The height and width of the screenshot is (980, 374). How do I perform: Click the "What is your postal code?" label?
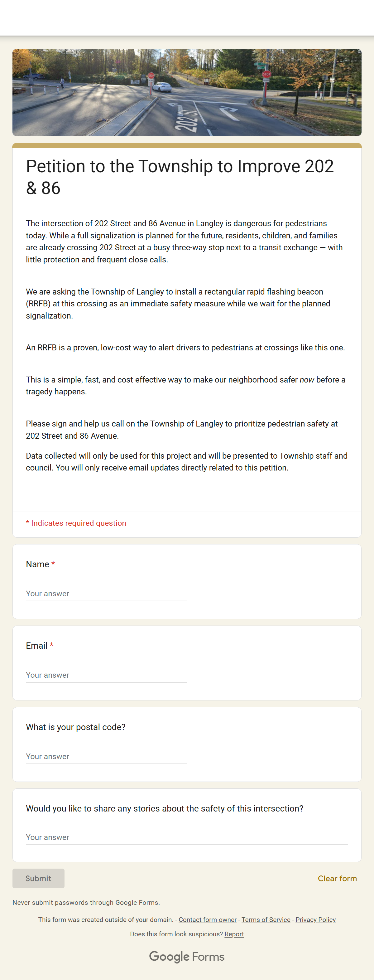pyautogui.click(x=76, y=727)
